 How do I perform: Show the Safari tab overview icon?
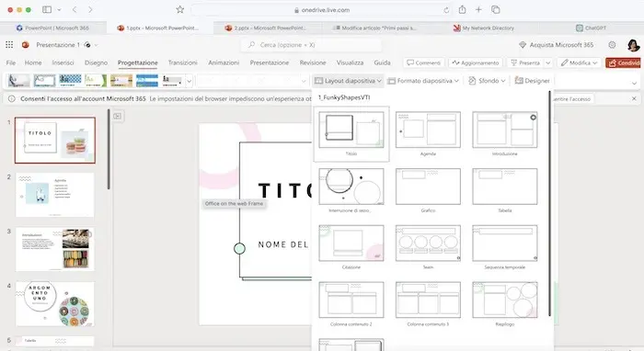click(496, 9)
